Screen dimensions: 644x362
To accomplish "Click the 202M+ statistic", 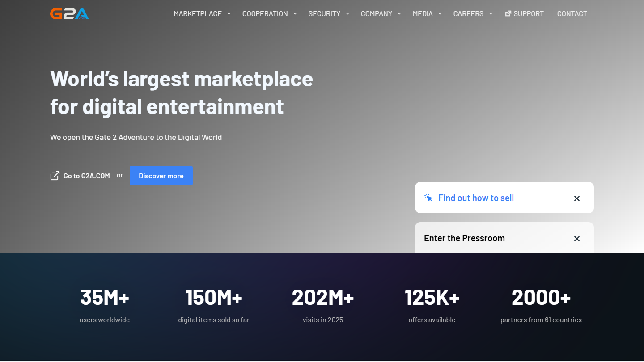I will [323, 297].
